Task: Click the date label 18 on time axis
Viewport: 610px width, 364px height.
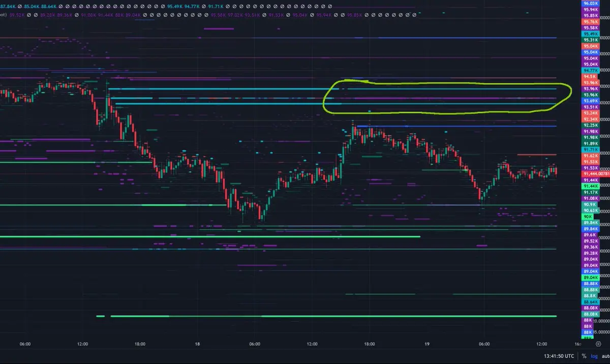Action: coord(197,344)
